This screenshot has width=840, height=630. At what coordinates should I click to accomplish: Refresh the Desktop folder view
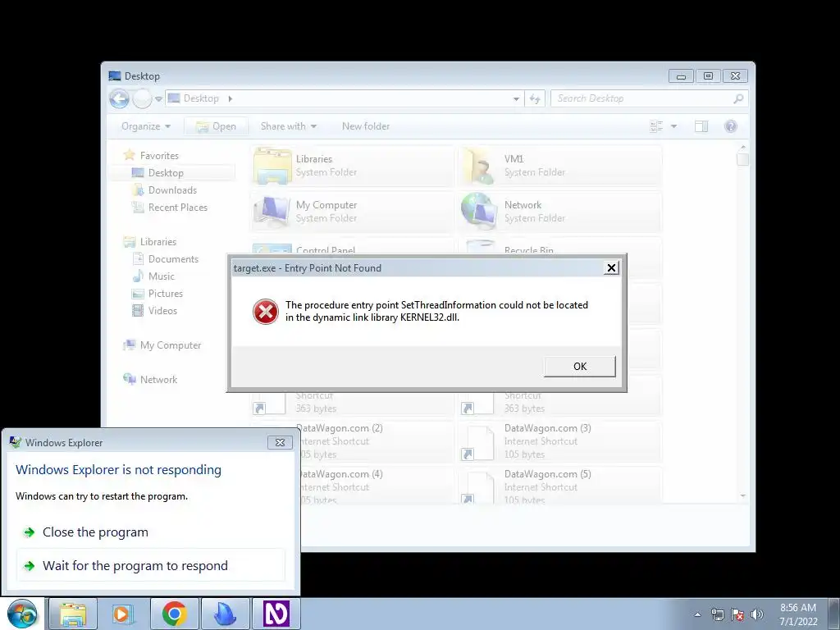point(535,98)
